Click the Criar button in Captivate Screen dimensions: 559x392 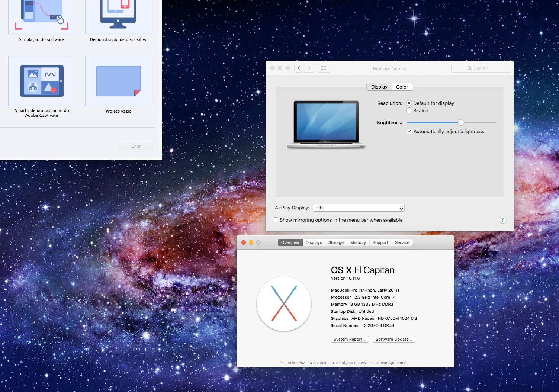136,146
